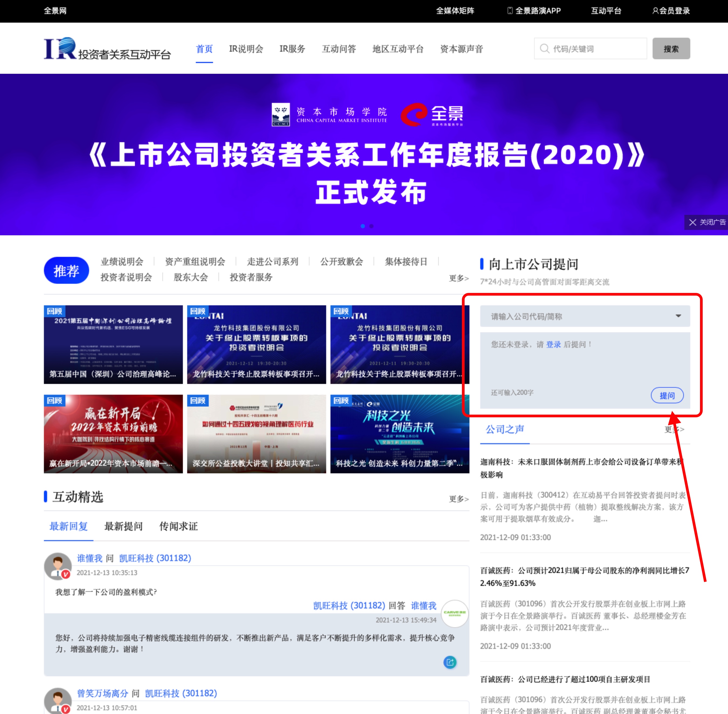Open the IR说明会 nav item
The width and height of the screenshot is (728, 714).
click(246, 49)
